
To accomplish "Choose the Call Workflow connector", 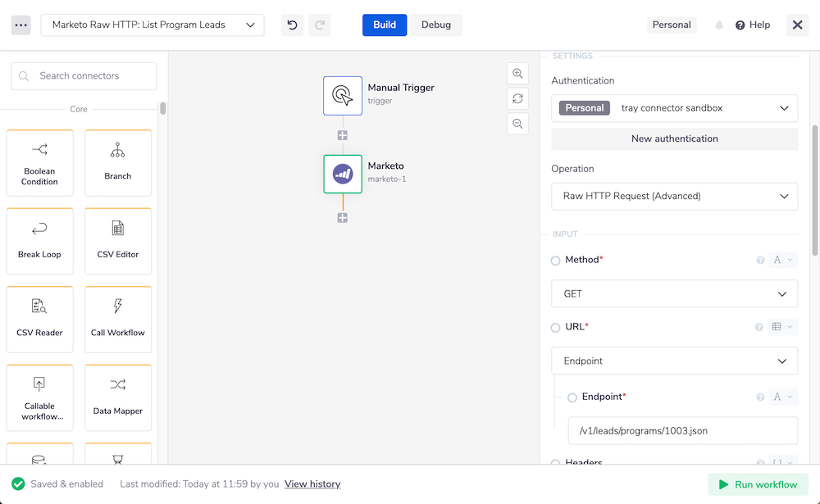I will pyautogui.click(x=118, y=320).
